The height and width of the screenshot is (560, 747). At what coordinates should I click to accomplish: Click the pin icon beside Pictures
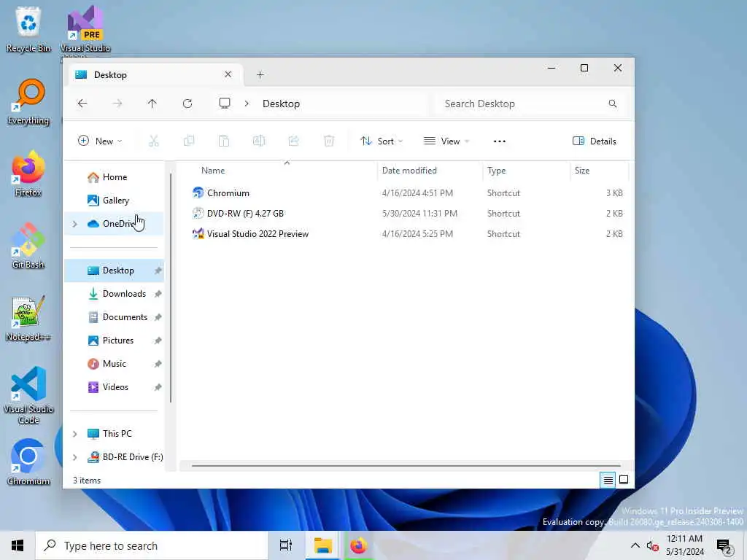[x=158, y=341]
